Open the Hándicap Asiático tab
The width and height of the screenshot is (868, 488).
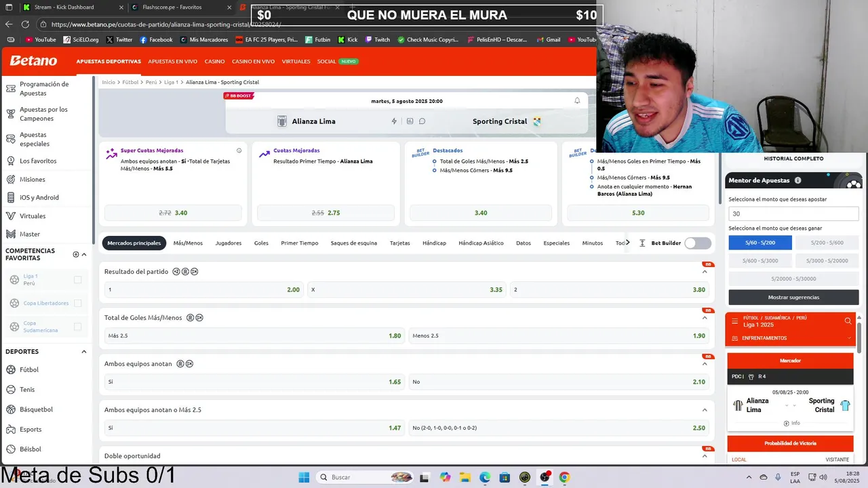(x=481, y=243)
